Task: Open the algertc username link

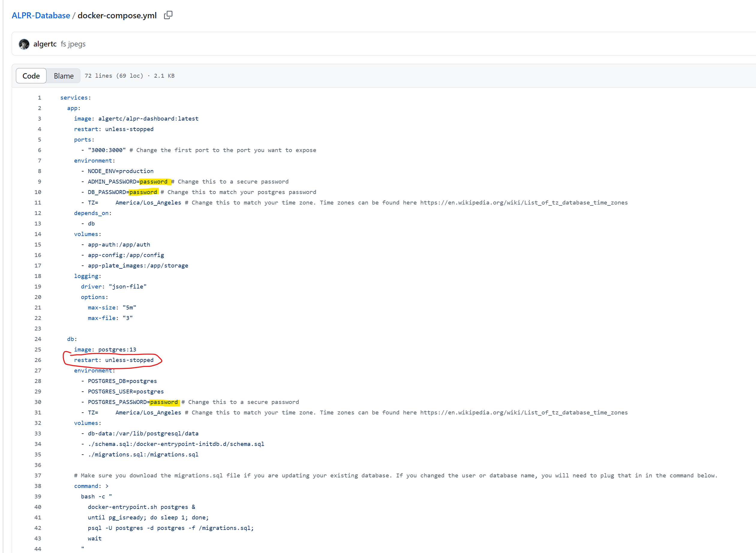Action: 45,44
